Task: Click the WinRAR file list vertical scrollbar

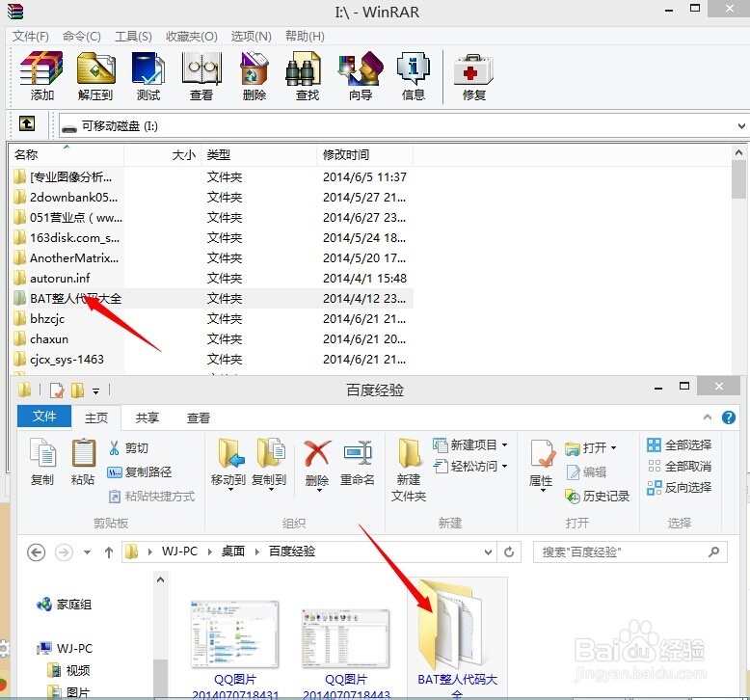Action: pyautogui.click(x=738, y=179)
